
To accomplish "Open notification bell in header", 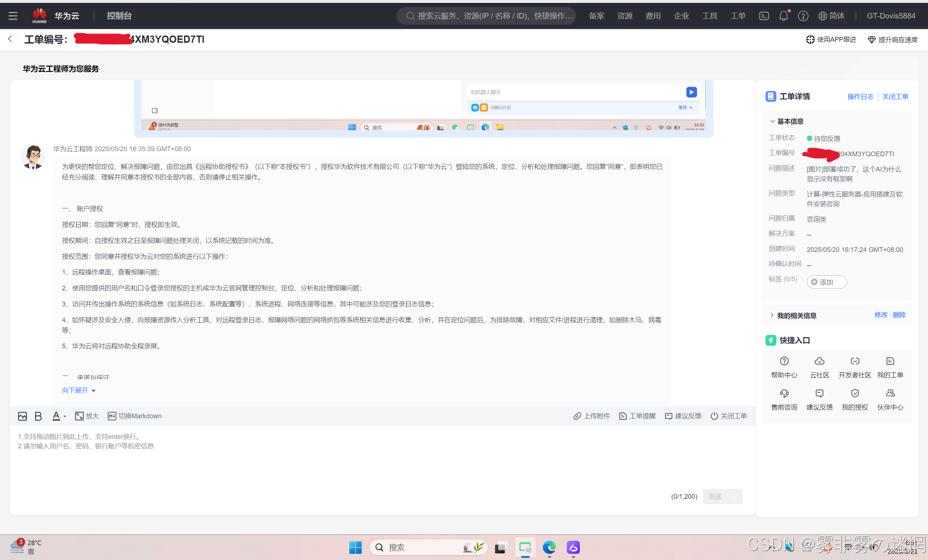I will (x=783, y=16).
